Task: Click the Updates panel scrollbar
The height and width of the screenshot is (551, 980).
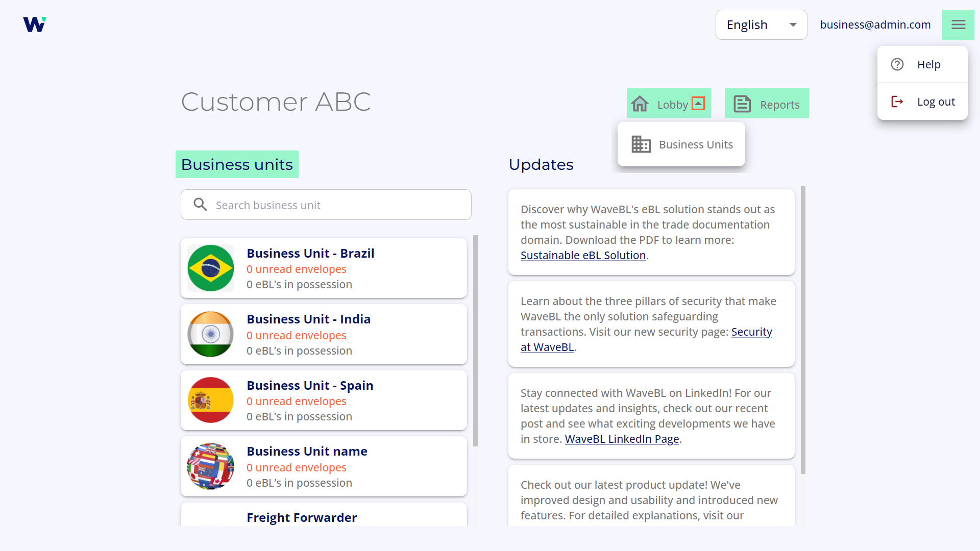Action: click(803, 330)
